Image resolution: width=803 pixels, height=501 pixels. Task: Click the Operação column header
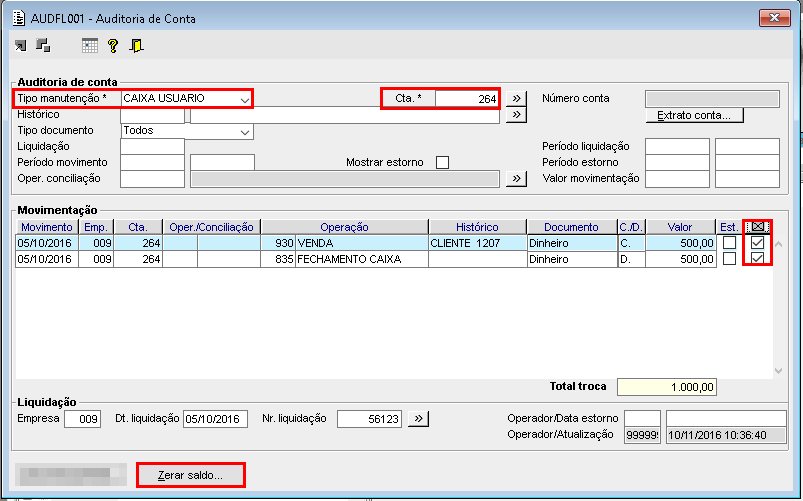(344, 227)
